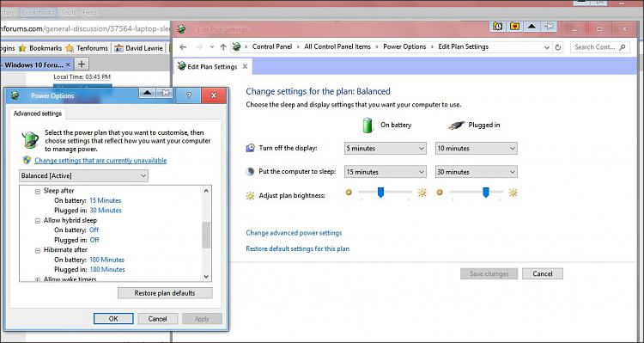Screen dimensions: 644x343
Task: Open the Help menu in browser
Action: [x=89, y=12]
